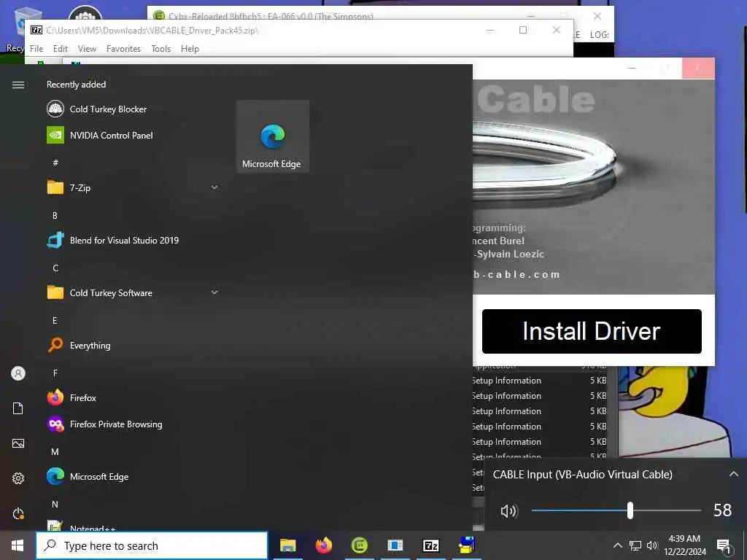Jump to the B letter header
This screenshot has width=747, height=560.
[x=55, y=216]
